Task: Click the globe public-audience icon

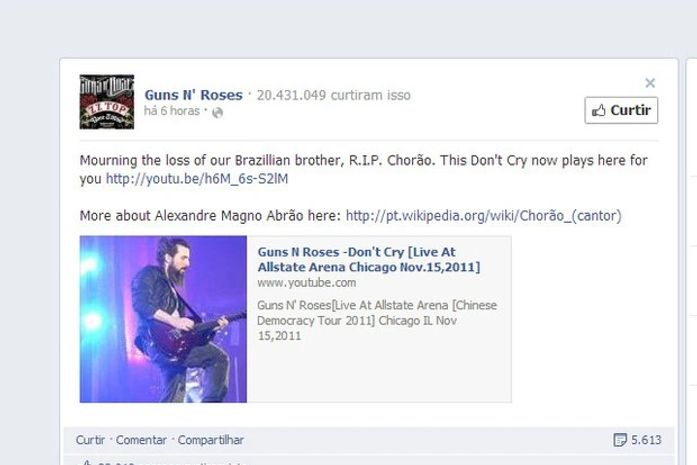Action: coord(217,113)
